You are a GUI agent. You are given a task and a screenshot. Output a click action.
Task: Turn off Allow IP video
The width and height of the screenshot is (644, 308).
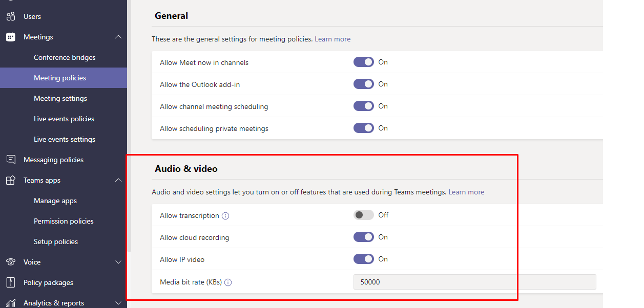click(364, 259)
